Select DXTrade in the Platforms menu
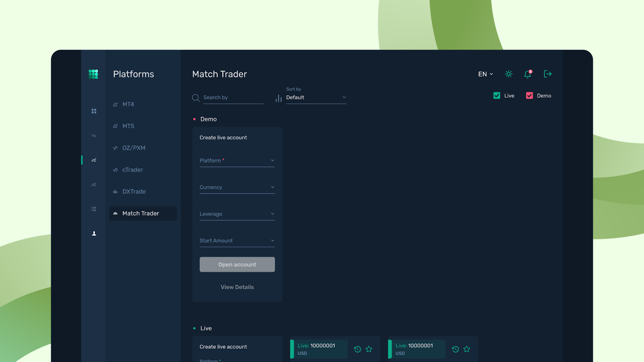The height and width of the screenshot is (362, 644). point(143,191)
